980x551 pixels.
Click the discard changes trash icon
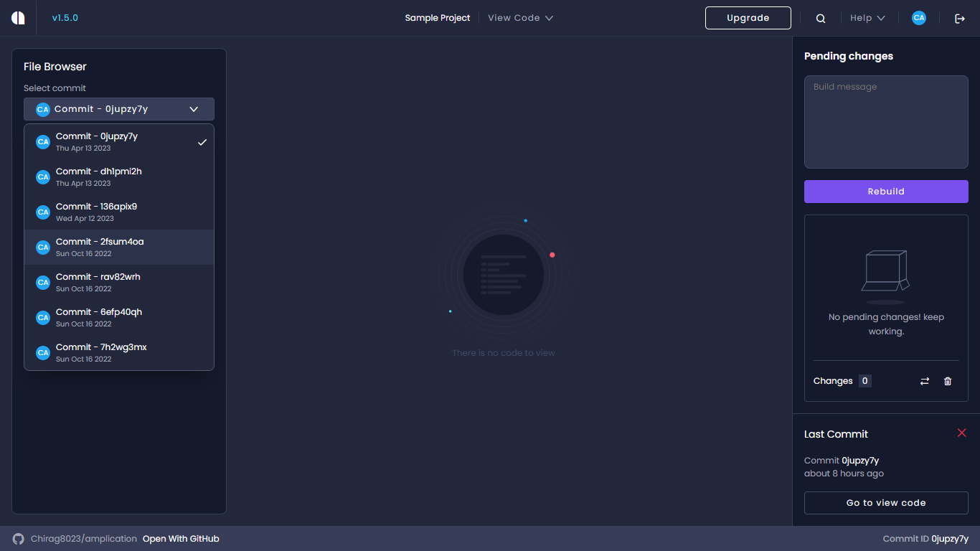[947, 381]
